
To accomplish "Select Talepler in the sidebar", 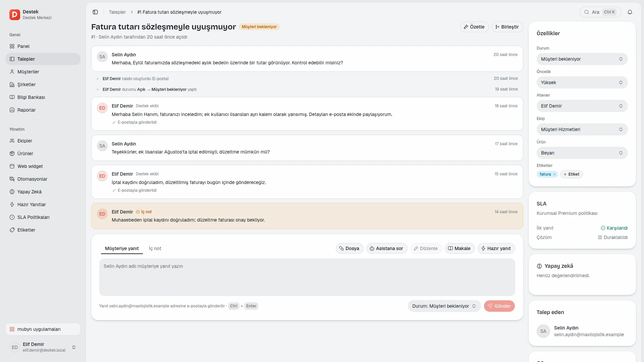I will 43,59.
